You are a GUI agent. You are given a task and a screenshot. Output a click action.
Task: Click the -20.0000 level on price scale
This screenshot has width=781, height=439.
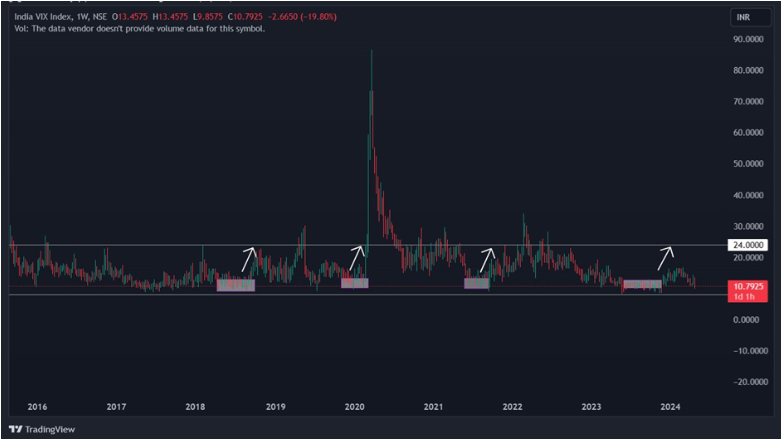coord(750,382)
